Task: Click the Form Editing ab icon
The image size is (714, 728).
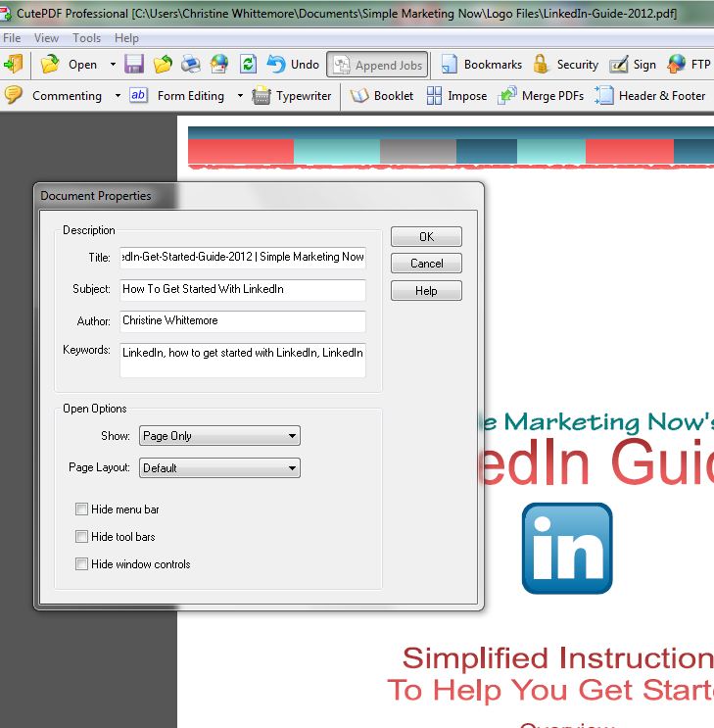Action: point(138,95)
